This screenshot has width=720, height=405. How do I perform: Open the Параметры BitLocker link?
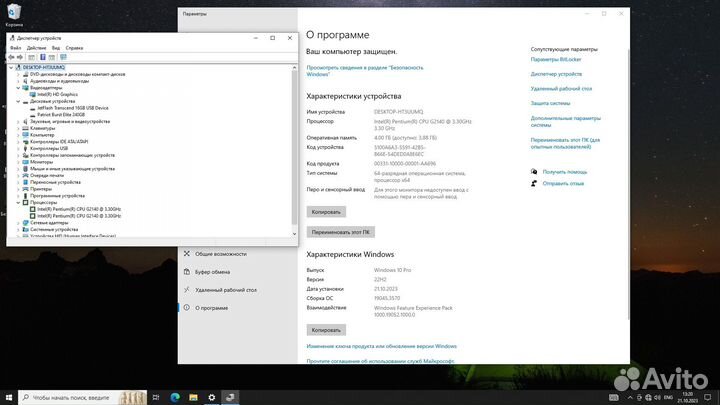click(x=556, y=59)
